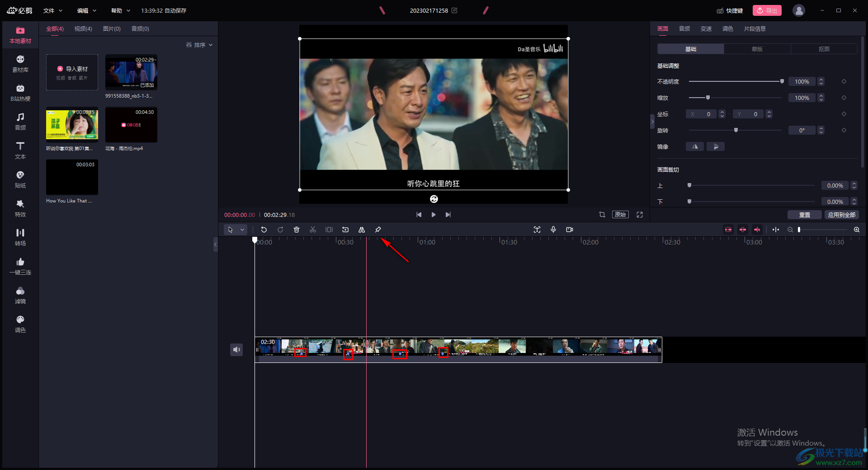Enter fullscreen preview mode
The width and height of the screenshot is (868, 470).
pyautogui.click(x=640, y=215)
